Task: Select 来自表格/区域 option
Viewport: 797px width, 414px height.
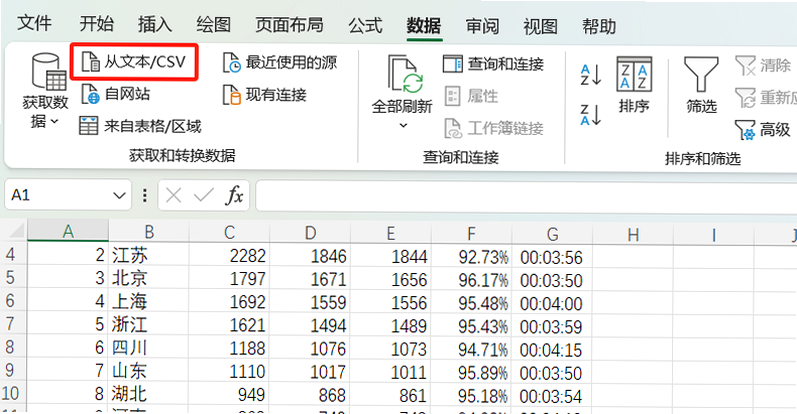Action: coord(140,126)
